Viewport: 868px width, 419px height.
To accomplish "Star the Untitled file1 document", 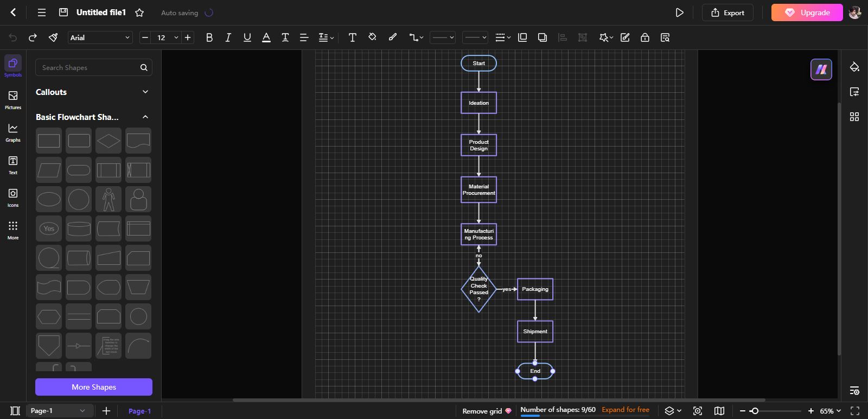I will (x=139, y=12).
